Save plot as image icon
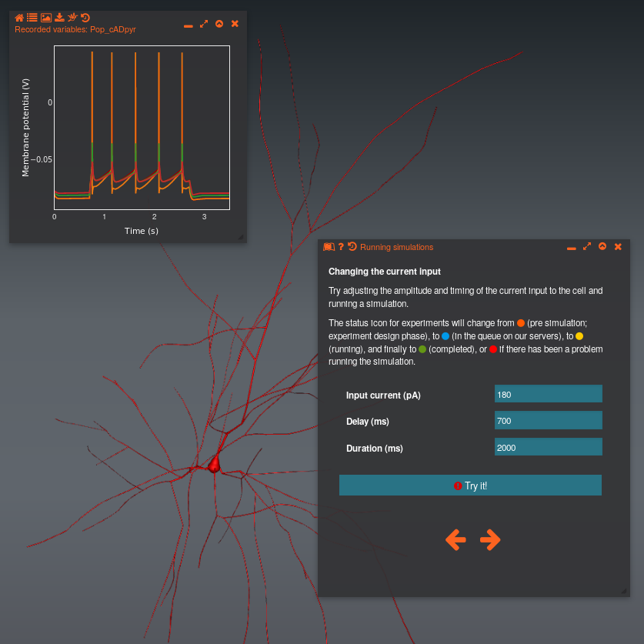 tap(46, 18)
